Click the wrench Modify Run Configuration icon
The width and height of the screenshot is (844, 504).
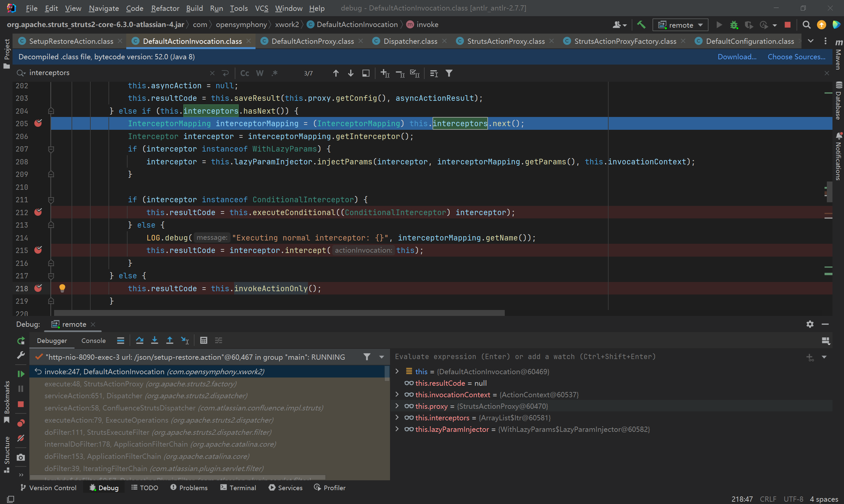pos(21,355)
